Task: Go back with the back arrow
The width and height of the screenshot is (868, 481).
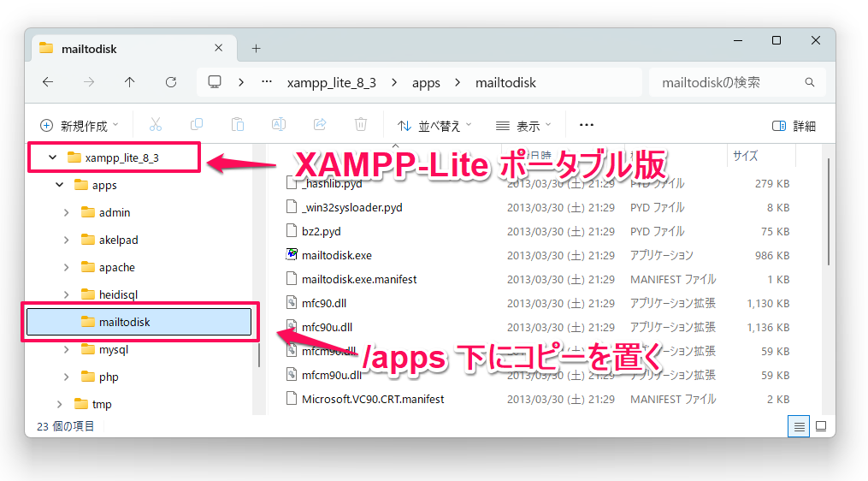Action: [48, 82]
